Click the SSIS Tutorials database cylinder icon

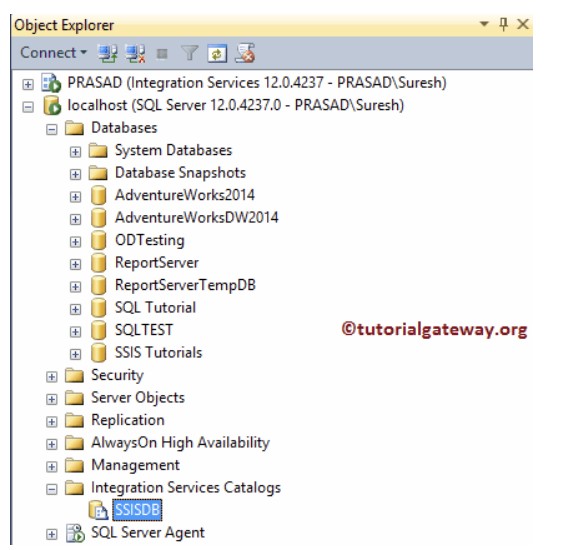click(x=98, y=353)
